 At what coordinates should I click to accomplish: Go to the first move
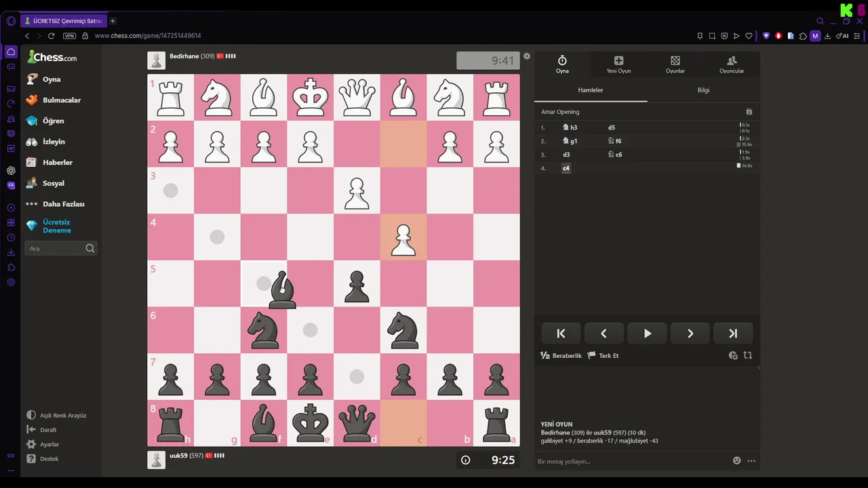(x=561, y=333)
